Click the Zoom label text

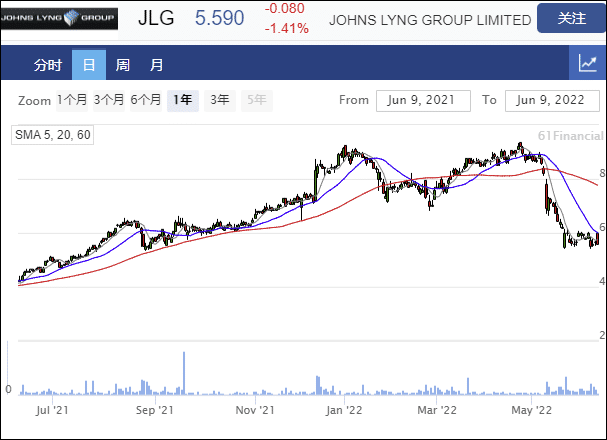pyautogui.click(x=34, y=101)
